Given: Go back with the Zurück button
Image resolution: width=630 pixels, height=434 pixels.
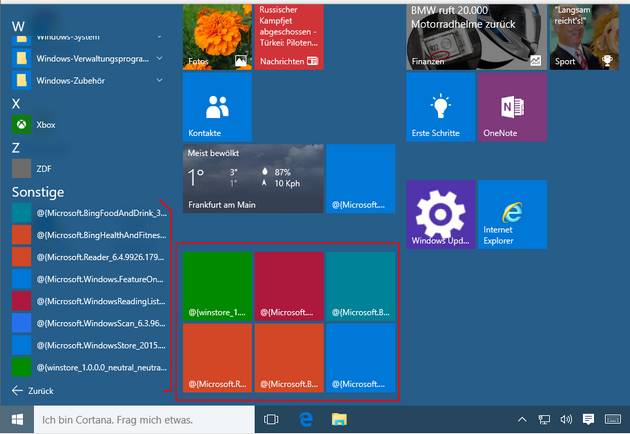Looking at the screenshot, I should 33,391.
